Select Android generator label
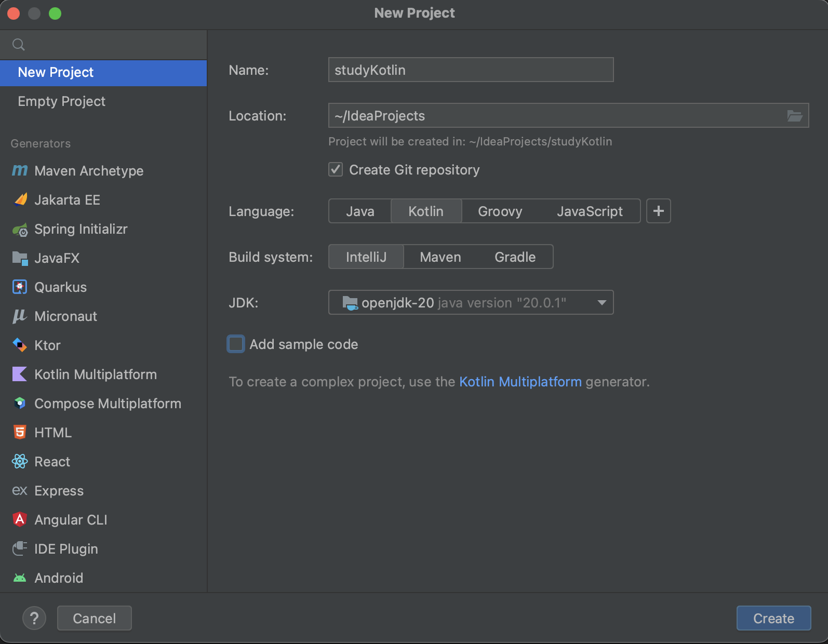 point(59,578)
